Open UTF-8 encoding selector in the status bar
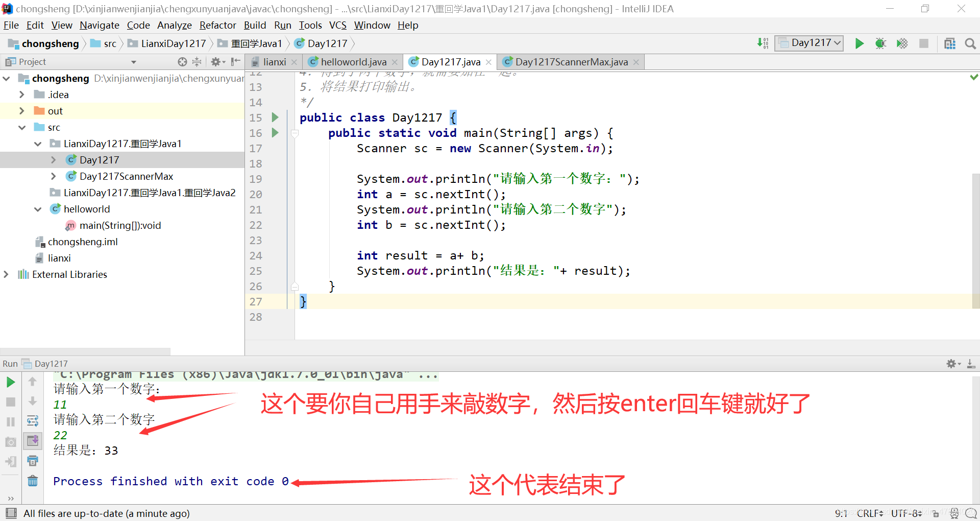This screenshot has width=980, height=521. (906, 513)
